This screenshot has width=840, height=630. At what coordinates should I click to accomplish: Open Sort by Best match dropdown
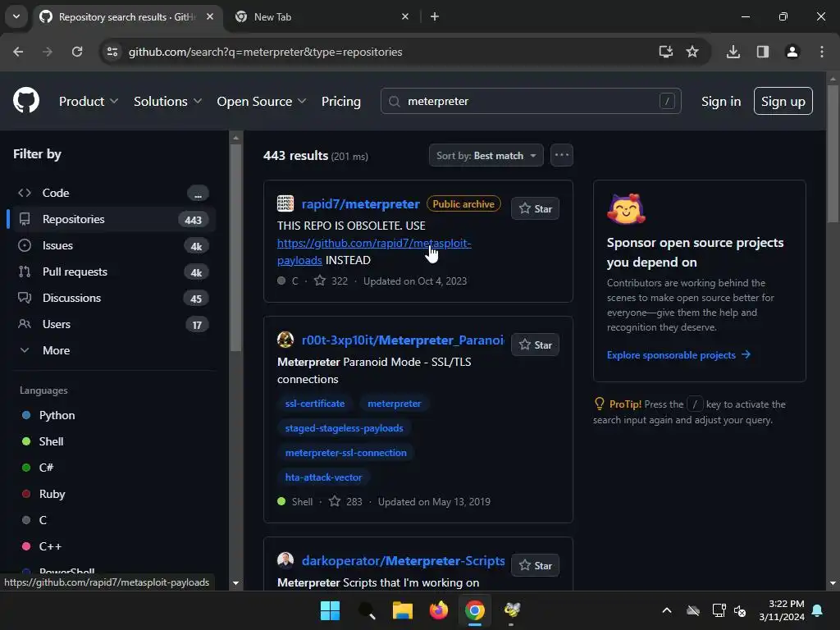486,155
